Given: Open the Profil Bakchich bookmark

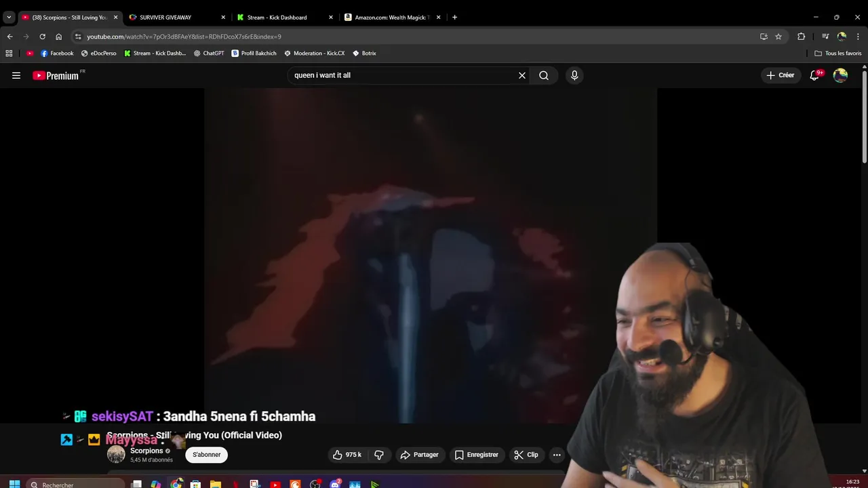Looking at the screenshot, I should 254,53.
